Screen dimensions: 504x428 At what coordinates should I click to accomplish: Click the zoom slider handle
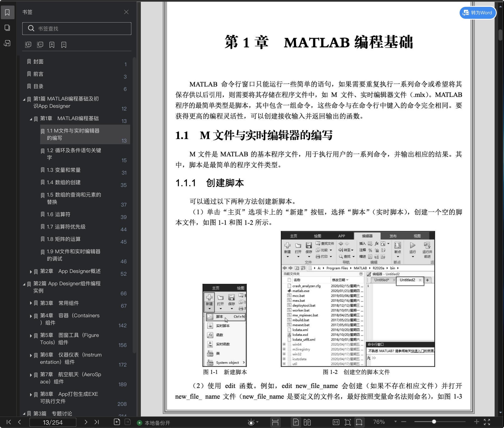coord(434,422)
